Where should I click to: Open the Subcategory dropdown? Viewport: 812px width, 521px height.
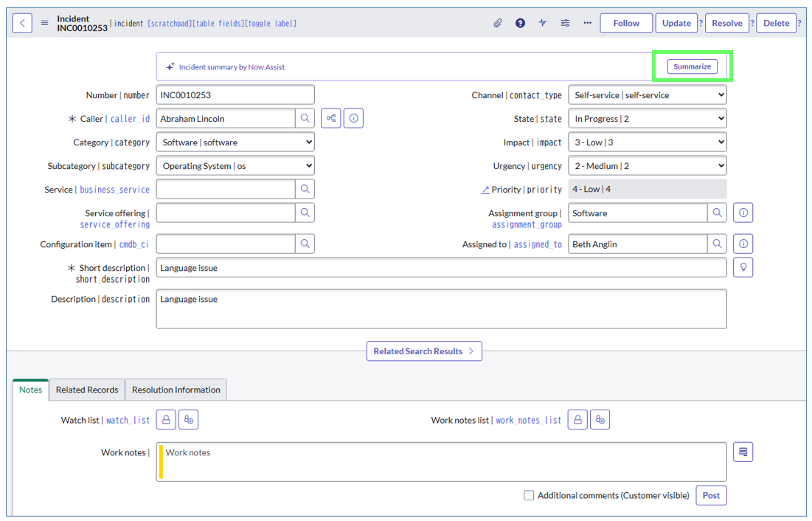[x=235, y=166]
